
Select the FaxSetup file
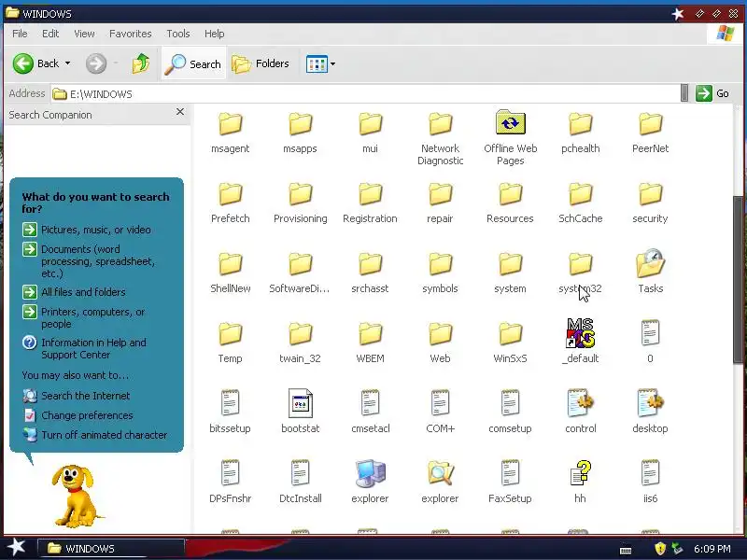[510, 482]
